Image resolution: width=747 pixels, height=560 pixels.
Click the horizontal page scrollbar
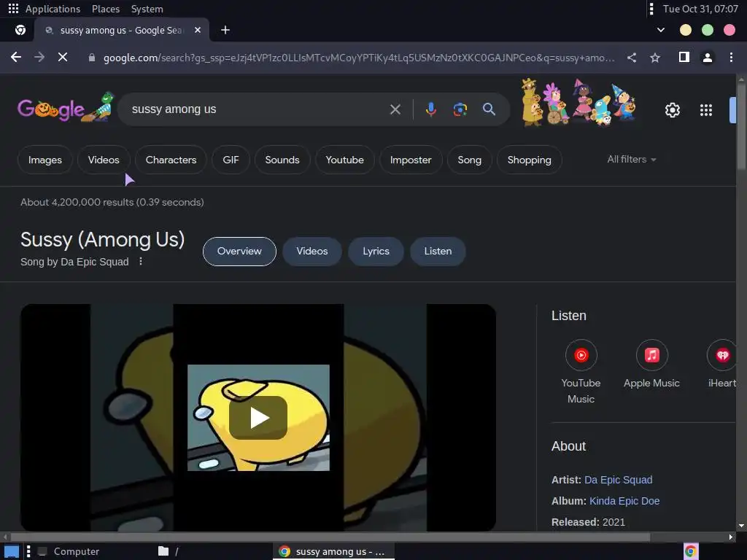(329, 537)
